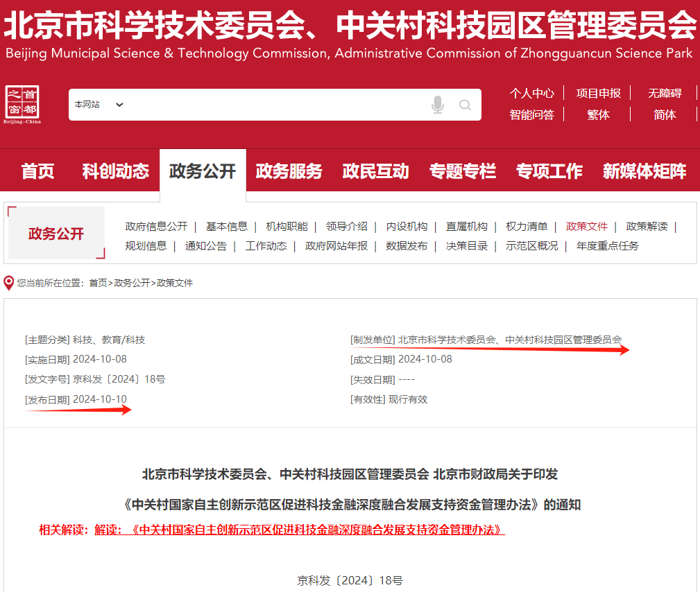
Task: Enable 无障碍 accessibility mode
Action: pyautogui.click(x=664, y=92)
